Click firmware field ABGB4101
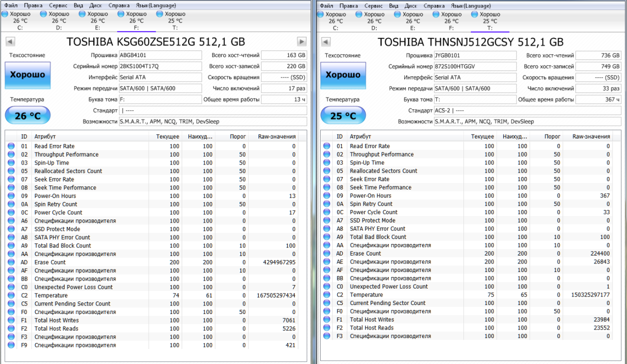627x364 pixels. click(x=160, y=55)
